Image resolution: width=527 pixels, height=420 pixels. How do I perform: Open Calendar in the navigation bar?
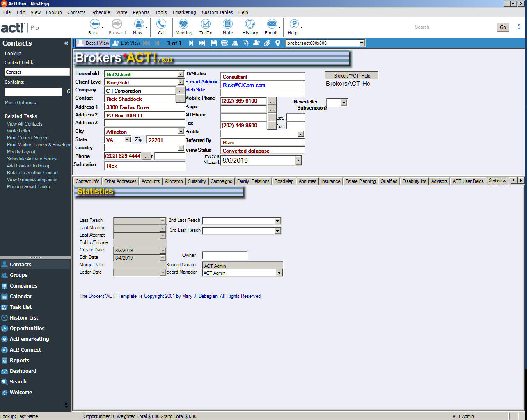click(21, 297)
